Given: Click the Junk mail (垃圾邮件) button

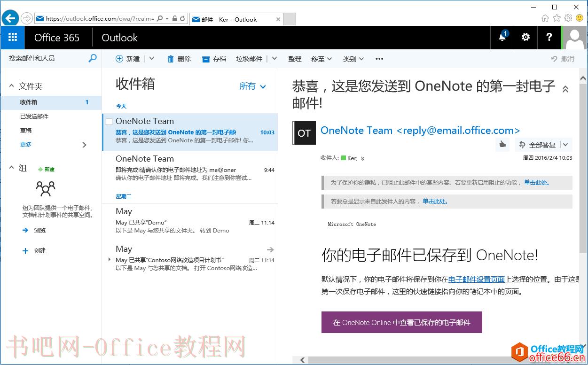Looking at the screenshot, I should click(249, 59).
